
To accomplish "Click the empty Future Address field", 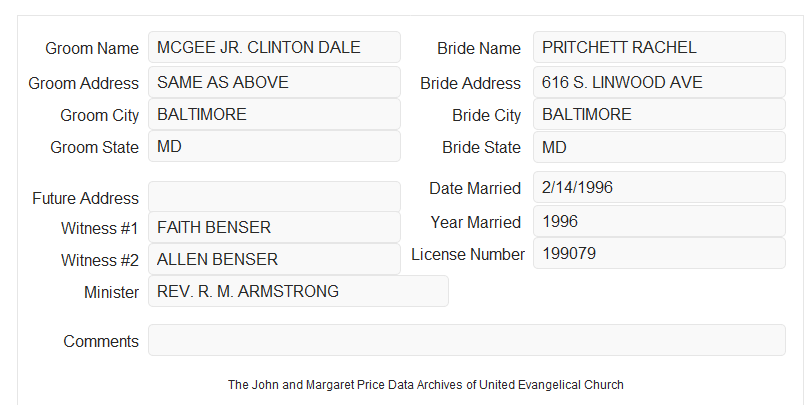I will (274, 197).
